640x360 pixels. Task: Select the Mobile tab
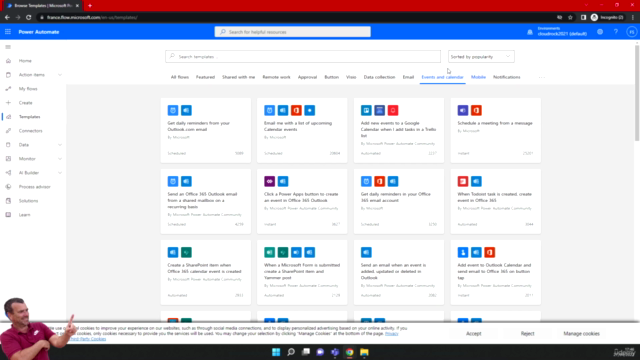(x=478, y=77)
